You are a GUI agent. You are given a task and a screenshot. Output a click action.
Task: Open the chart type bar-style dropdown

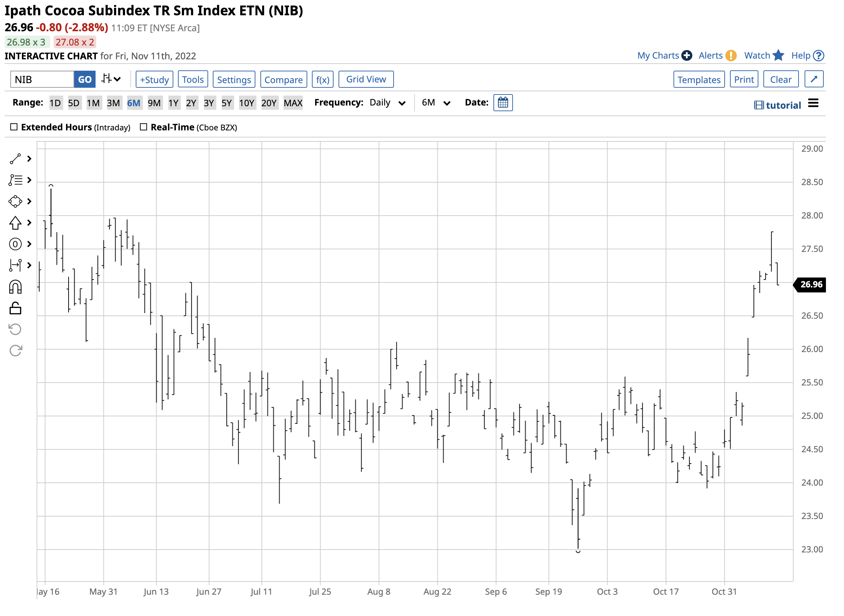(111, 79)
